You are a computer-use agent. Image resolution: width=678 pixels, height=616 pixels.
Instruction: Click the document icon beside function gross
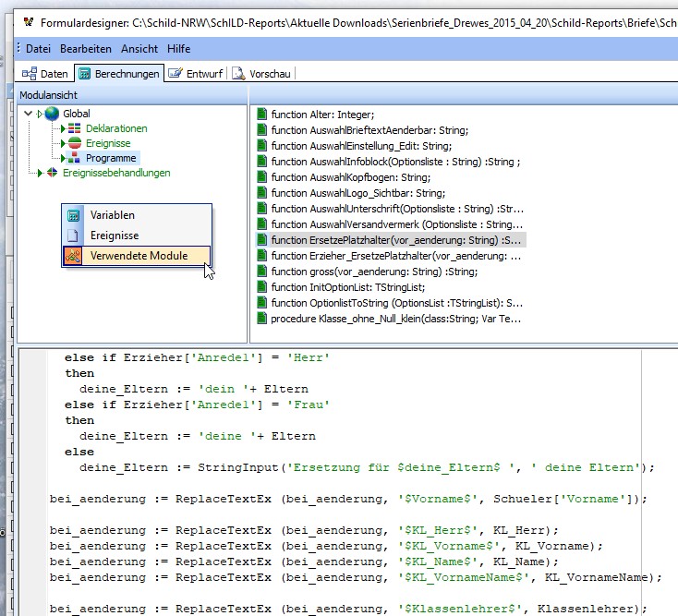[261, 271]
